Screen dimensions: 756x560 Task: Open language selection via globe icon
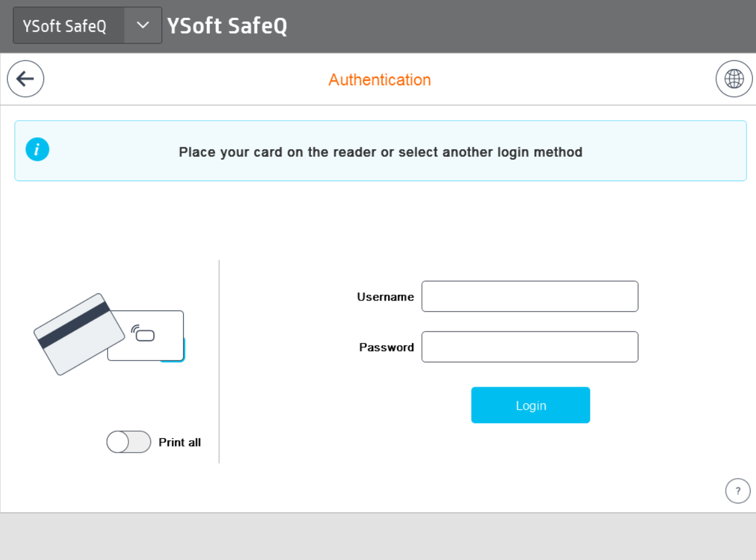pyautogui.click(x=734, y=79)
